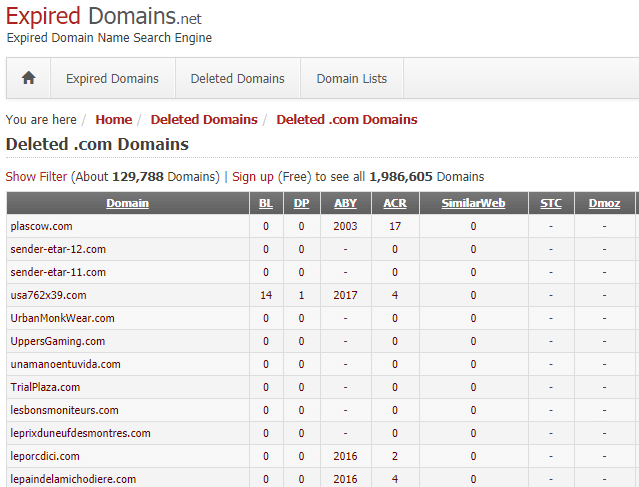Screen dimensions: 639x487
Task: Go to Deleted Domains breadcrumb link
Action: click(203, 119)
